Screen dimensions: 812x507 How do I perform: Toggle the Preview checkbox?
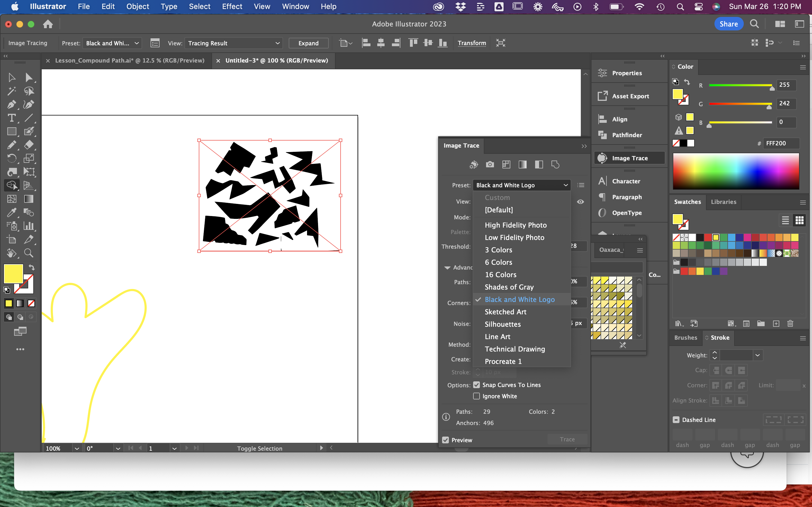click(445, 440)
